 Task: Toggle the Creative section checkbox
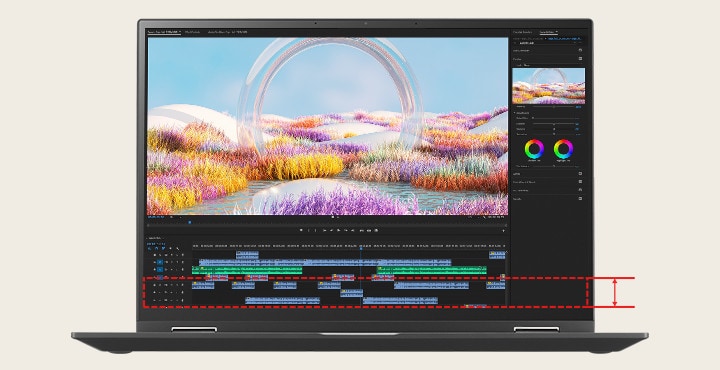(580, 59)
